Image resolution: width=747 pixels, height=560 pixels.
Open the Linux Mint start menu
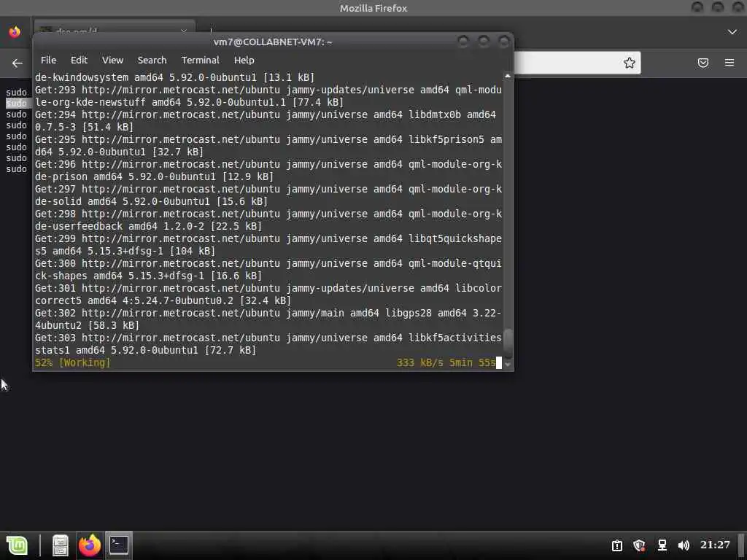pyautogui.click(x=18, y=545)
